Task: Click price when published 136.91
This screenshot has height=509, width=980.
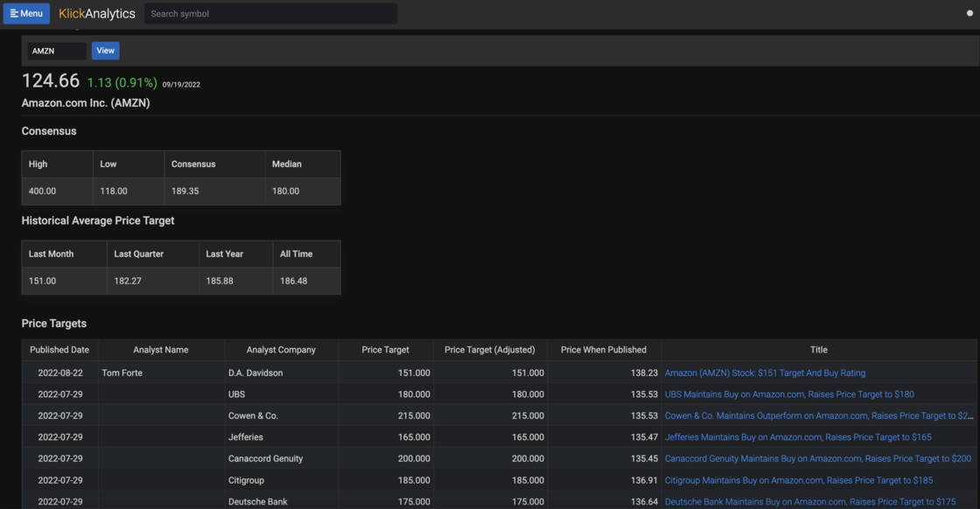Action: [644, 480]
